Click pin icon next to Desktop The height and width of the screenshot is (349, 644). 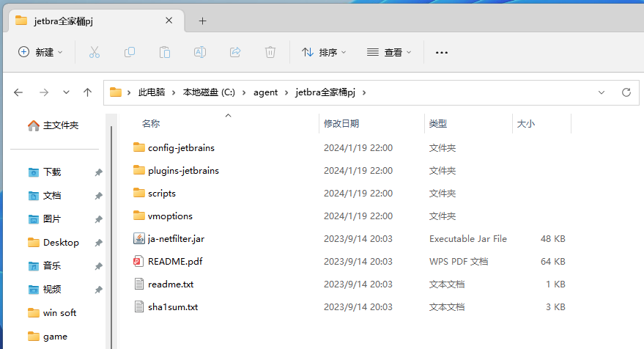(x=99, y=243)
